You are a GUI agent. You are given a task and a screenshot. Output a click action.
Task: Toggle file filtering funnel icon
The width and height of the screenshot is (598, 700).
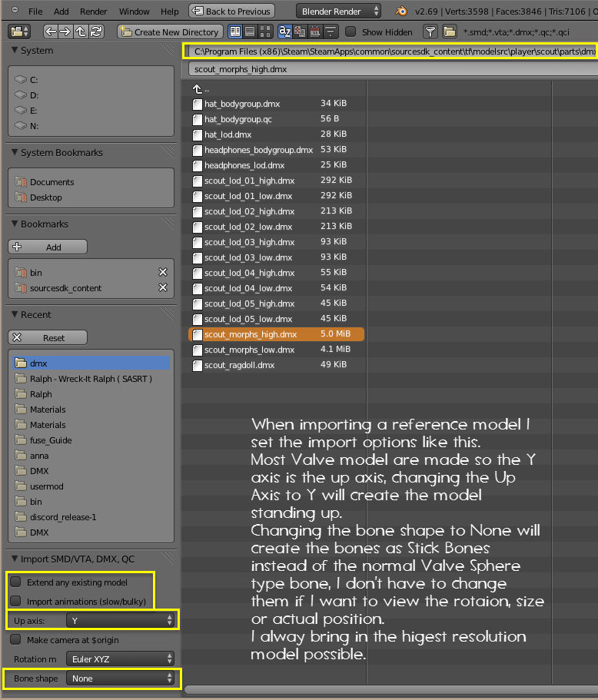[430, 32]
